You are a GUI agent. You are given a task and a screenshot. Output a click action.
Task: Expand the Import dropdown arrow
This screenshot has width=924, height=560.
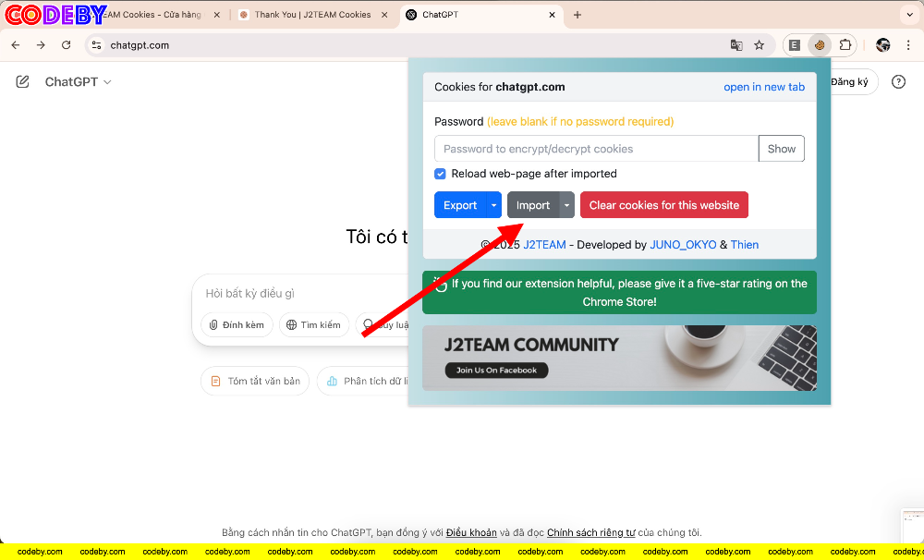(567, 205)
